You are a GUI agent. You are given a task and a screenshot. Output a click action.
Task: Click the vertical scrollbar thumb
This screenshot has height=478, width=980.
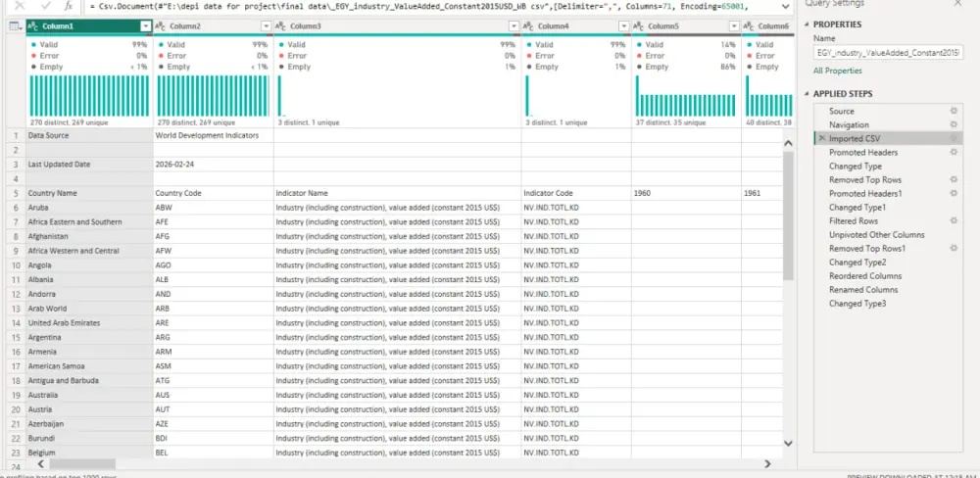click(x=788, y=215)
